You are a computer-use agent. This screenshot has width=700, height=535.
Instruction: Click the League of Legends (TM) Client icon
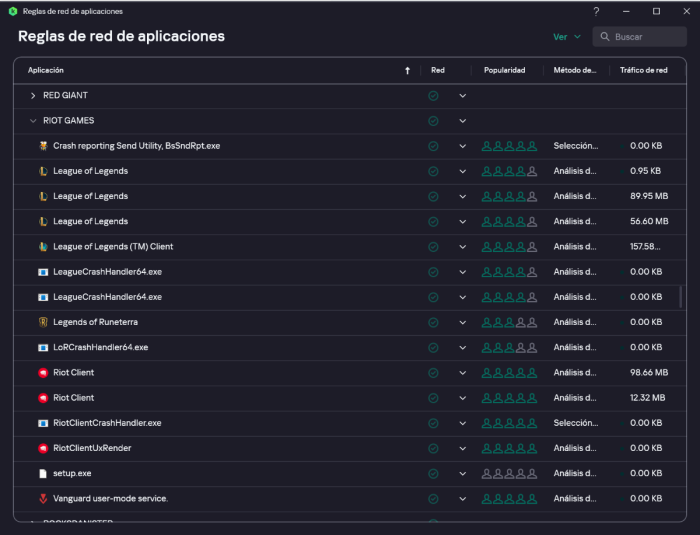click(x=43, y=247)
